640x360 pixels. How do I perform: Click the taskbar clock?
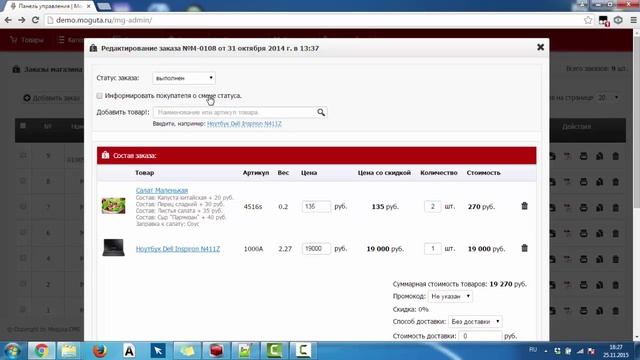click(x=616, y=351)
